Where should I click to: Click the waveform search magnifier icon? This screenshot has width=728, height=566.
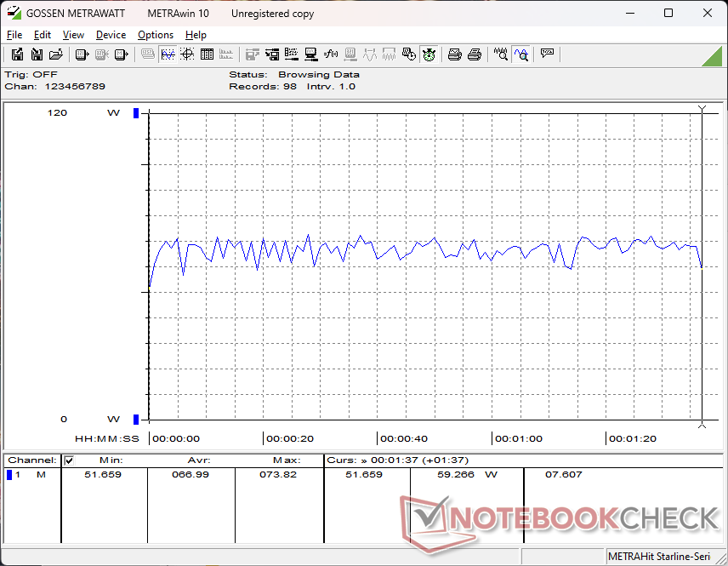coord(500,54)
